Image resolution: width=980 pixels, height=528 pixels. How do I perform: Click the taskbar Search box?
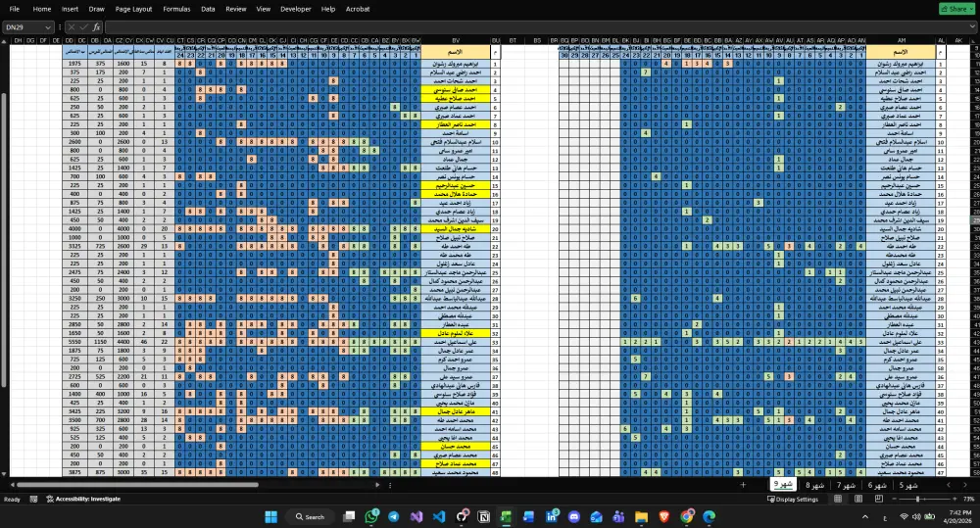pyautogui.click(x=310, y=517)
